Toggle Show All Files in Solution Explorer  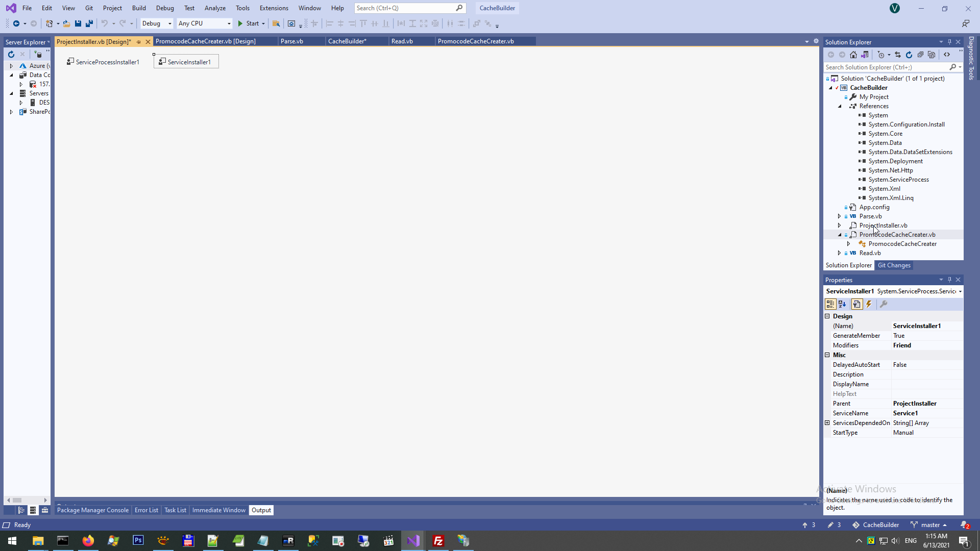[x=932, y=55]
